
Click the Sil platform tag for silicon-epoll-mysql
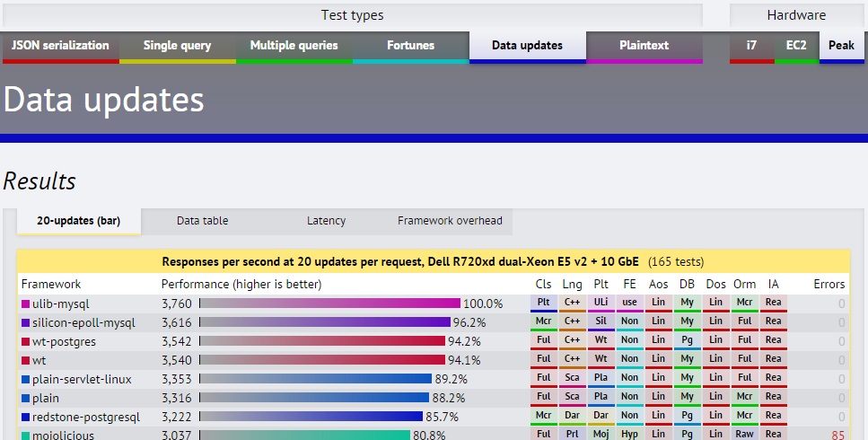[x=601, y=321]
